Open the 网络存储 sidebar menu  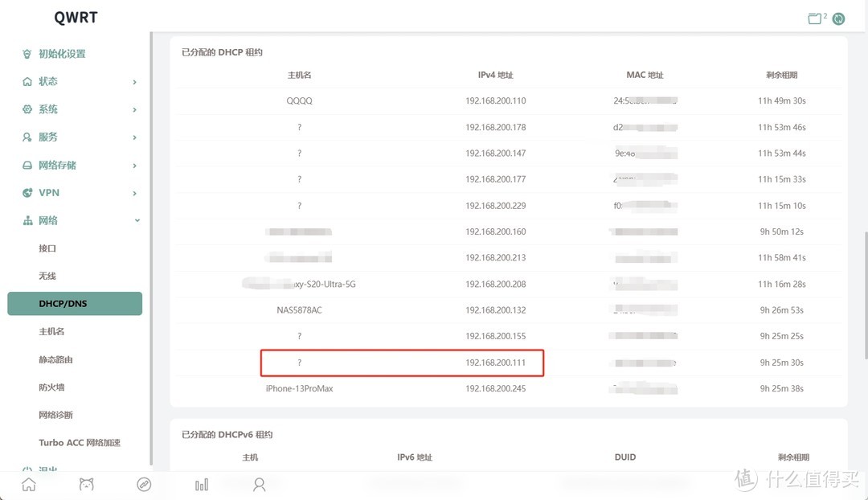[57, 165]
